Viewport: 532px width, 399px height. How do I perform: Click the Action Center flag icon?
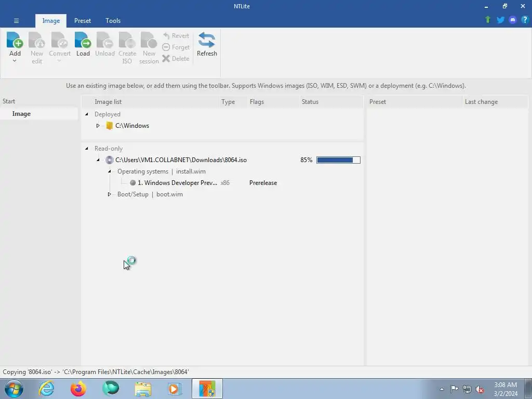pyautogui.click(x=454, y=389)
